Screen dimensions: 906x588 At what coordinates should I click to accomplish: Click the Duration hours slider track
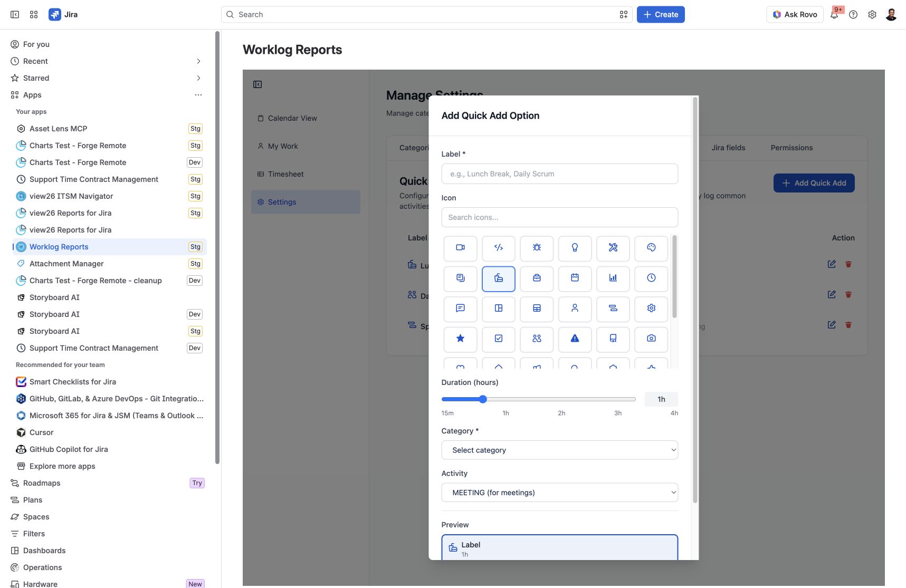(x=538, y=399)
